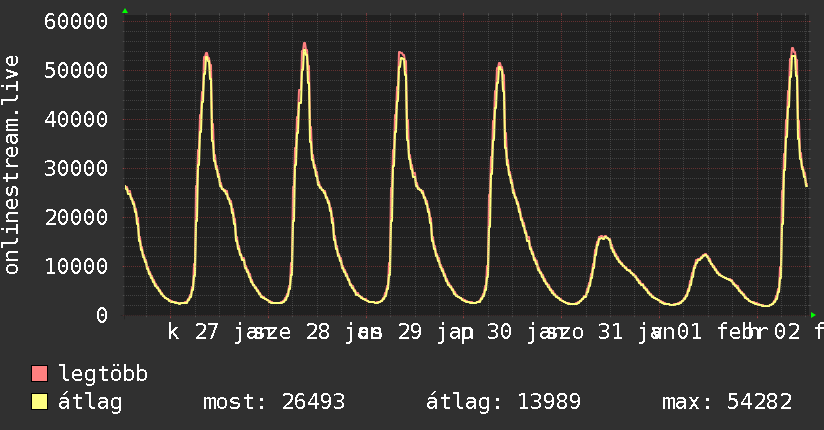Viewport: 824px width, 430px height.
Task: Click the x-axis date label 30
Action: pyautogui.click(x=499, y=332)
